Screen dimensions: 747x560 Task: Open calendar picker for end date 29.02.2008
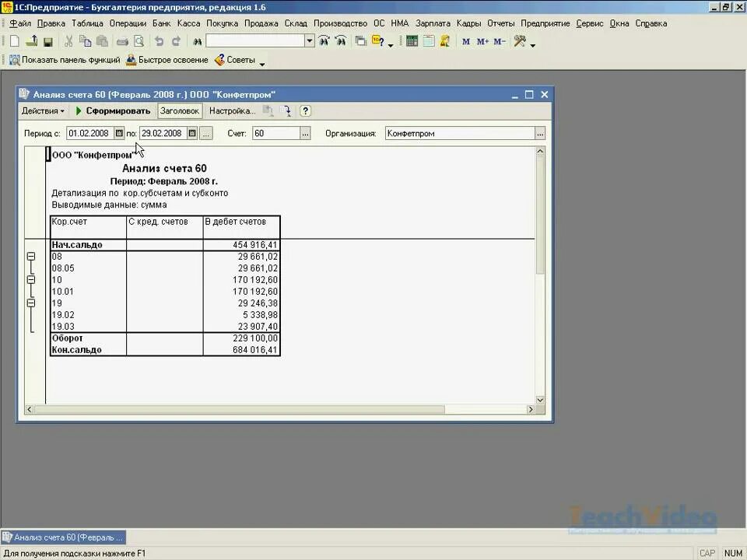192,133
